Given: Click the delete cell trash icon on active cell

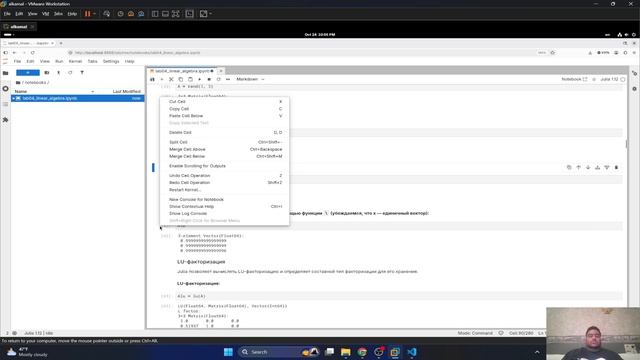Looking at the screenshot, I should point(616,167).
